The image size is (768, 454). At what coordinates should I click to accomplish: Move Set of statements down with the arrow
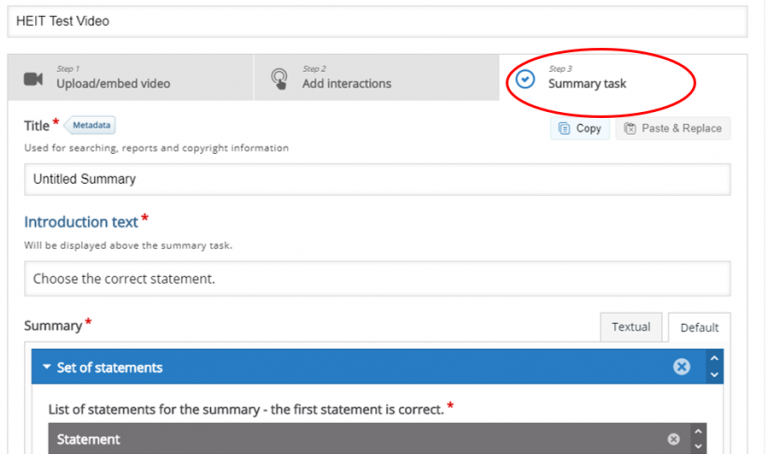point(714,375)
